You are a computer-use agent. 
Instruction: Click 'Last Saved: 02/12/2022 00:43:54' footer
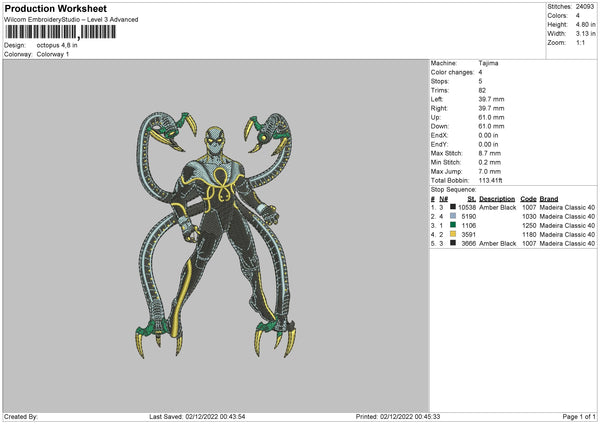(197, 416)
